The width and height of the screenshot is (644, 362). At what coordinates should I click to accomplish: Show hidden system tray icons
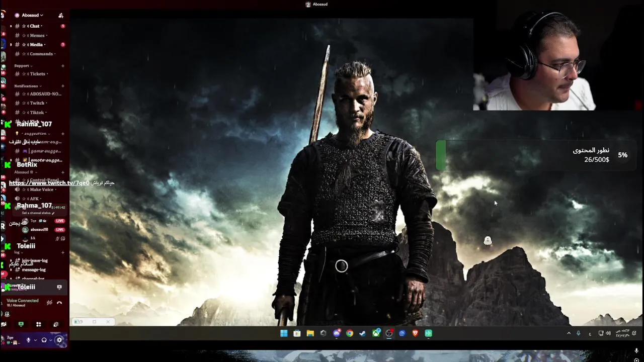coord(569,333)
